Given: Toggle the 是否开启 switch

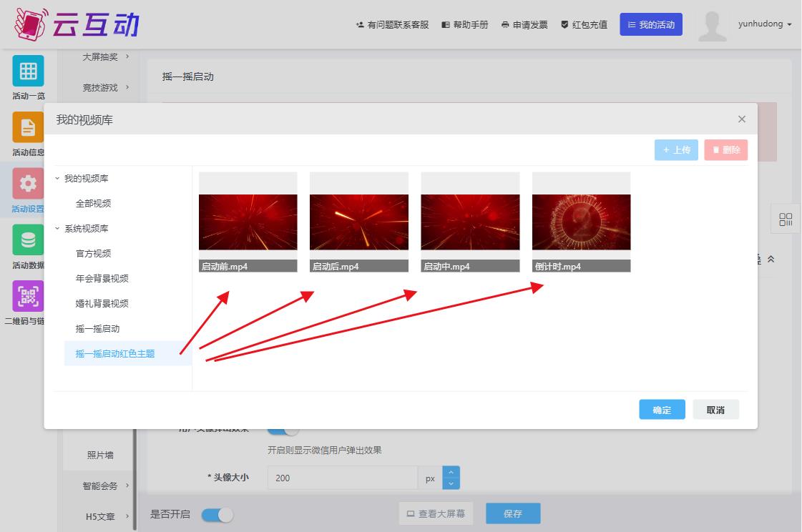Looking at the screenshot, I should coord(217,515).
